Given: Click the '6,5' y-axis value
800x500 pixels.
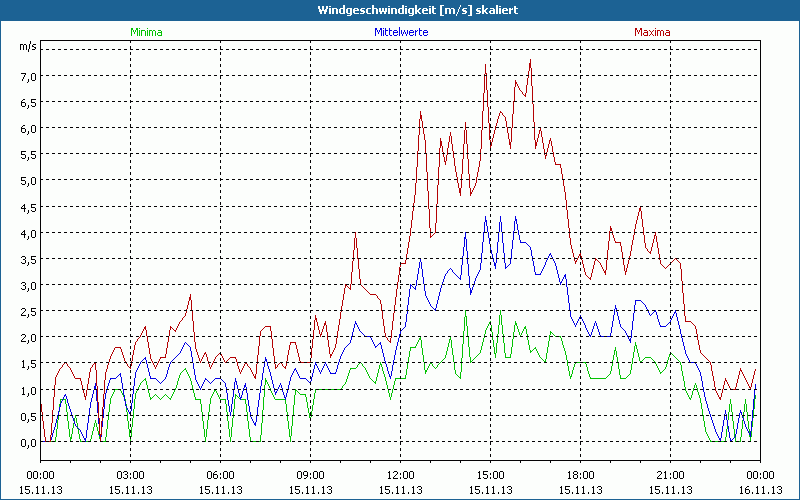Looking at the screenshot, I should [29, 103].
